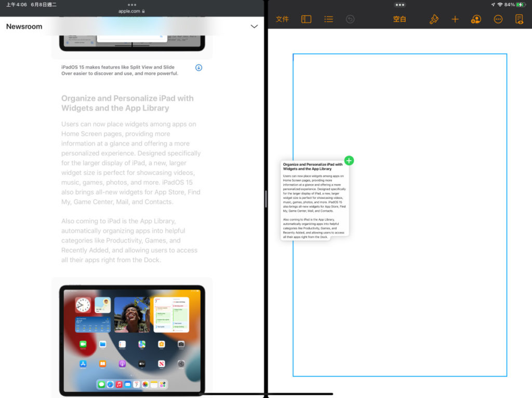This screenshot has width=532, height=398.
Task: Tap the 'Organize and Personalize iPad' heading in Safari
Action: (x=128, y=103)
